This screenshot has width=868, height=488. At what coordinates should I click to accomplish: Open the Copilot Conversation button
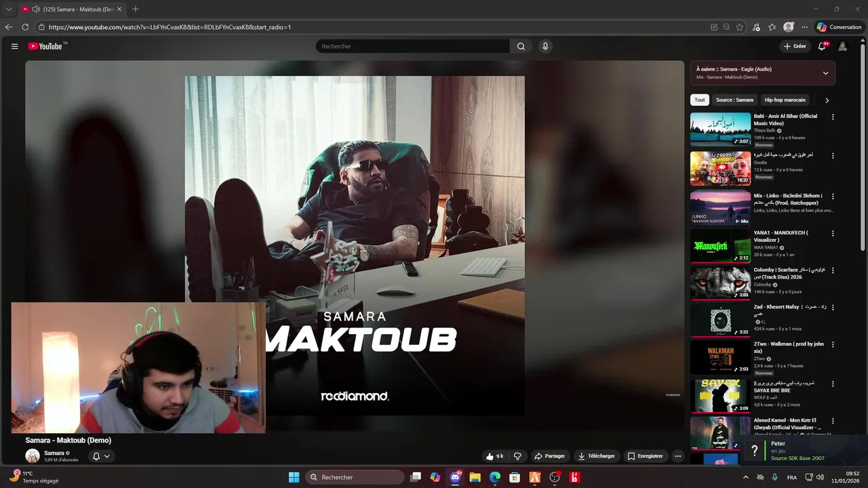pos(839,27)
